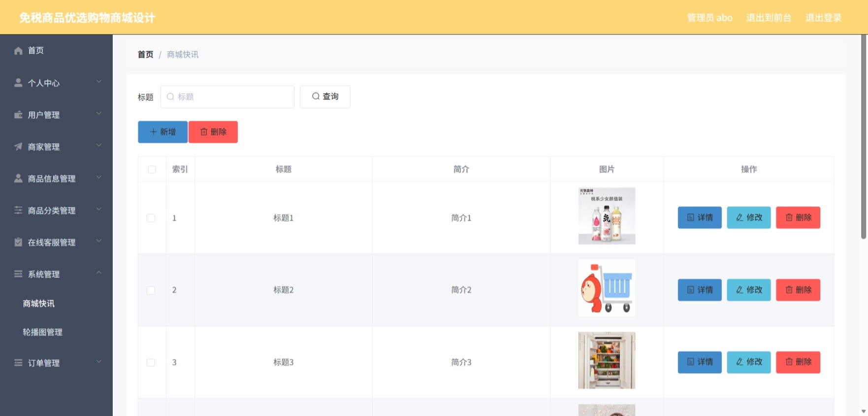The image size is (868, 416).
Task: Click 退出登录 in the top bar
Action: (x=823, y=18)
